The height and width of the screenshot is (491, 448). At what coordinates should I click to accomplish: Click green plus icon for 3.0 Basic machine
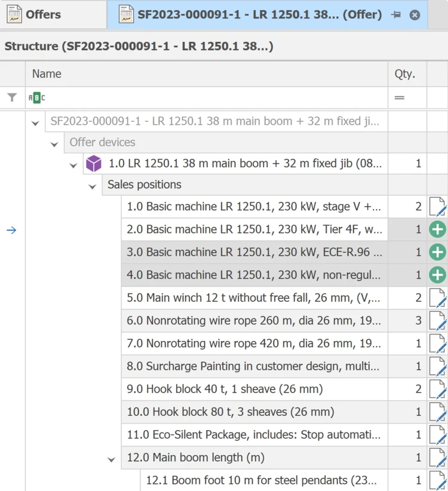pyautogui.click(x=437, y=253)
